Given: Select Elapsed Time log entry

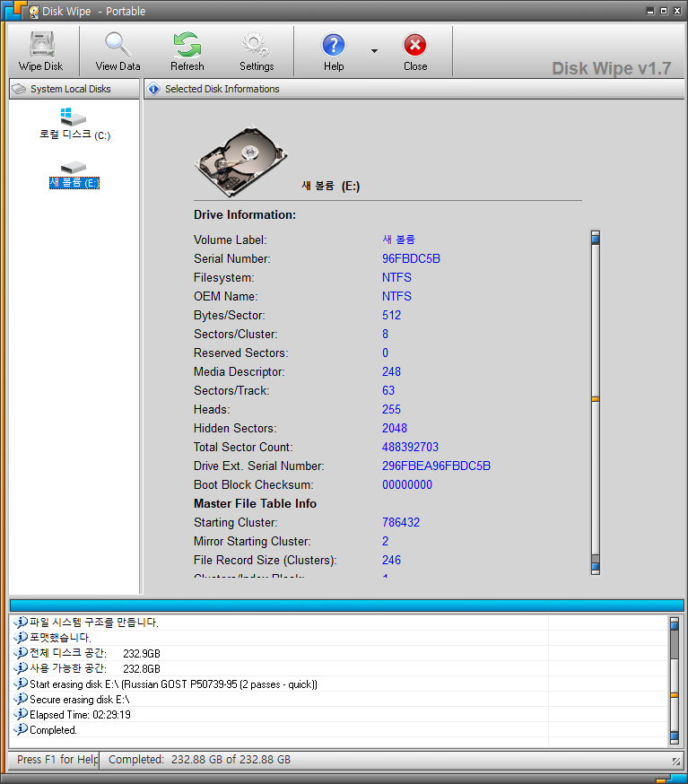Looking at the screenshot, I should pyautogui.click(x=80, y=715).
